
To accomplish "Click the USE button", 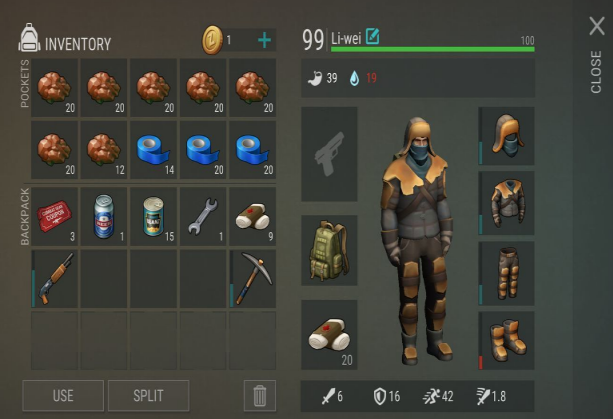I will click(63, 396).
